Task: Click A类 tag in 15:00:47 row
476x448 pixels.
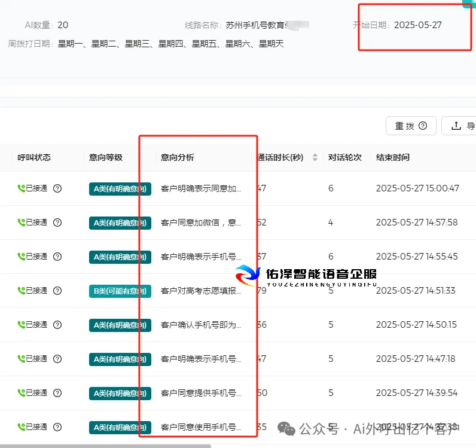Action: click(x=120, y=189)
